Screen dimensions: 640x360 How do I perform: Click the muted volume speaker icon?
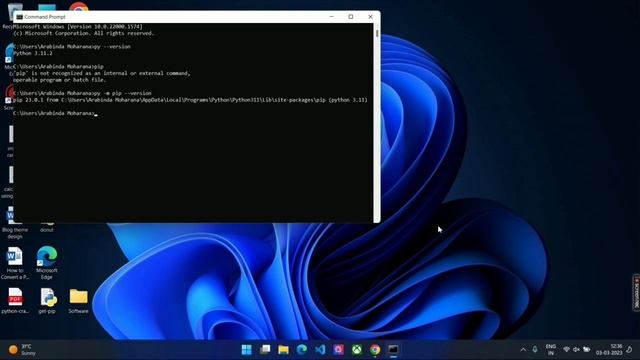click(576, 350)
